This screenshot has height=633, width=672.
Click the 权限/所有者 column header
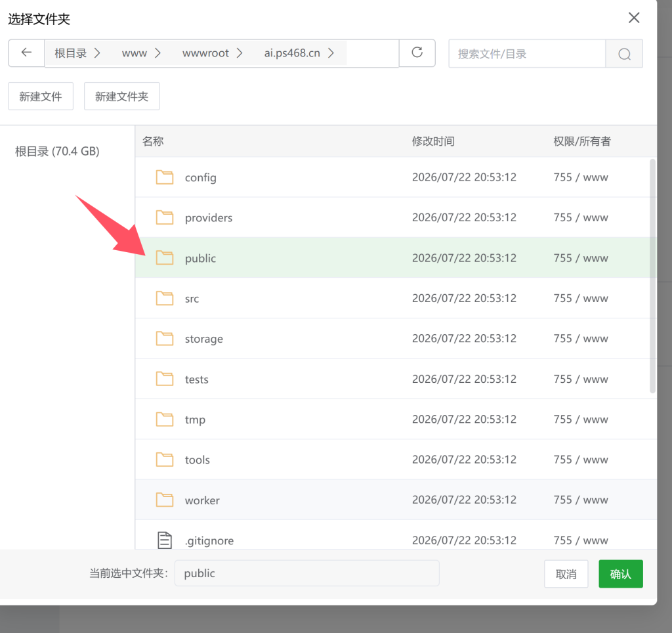tap(582, 141)
